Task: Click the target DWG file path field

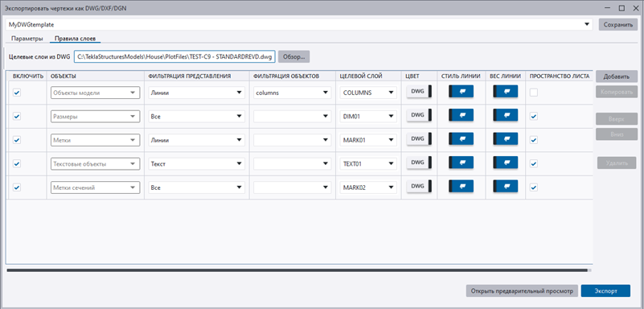Action: pyautogui.click(x=174, y=57)
